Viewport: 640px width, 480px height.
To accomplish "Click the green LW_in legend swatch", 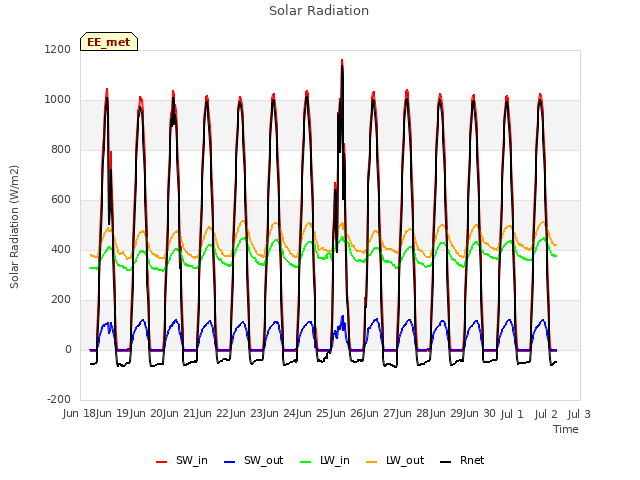I will [x=306, y=462].
